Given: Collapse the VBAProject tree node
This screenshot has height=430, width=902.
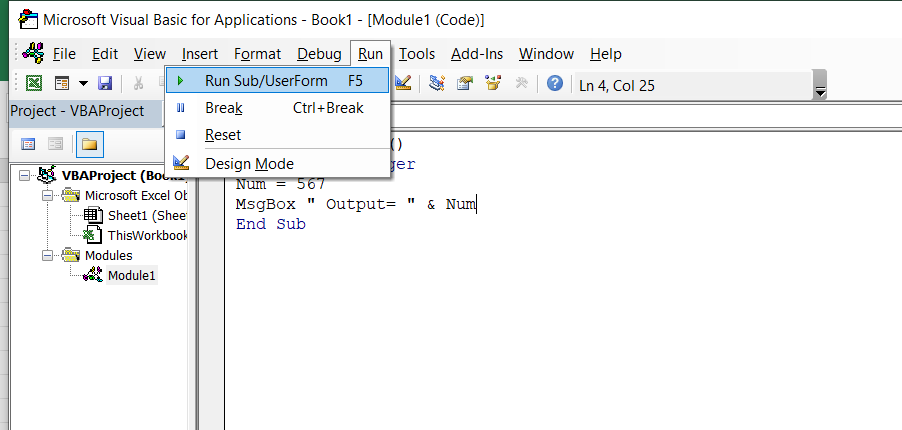Looking at the screenshot, I should coord(26,175).
